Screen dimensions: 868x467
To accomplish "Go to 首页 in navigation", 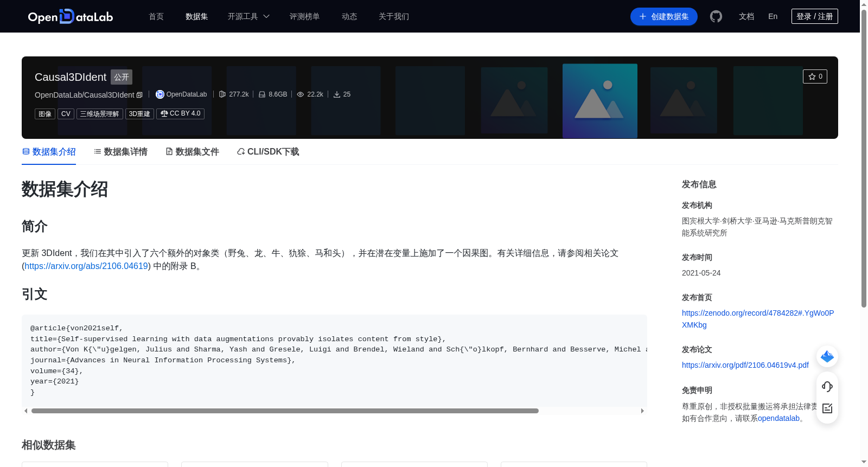I will pos(156,16).
